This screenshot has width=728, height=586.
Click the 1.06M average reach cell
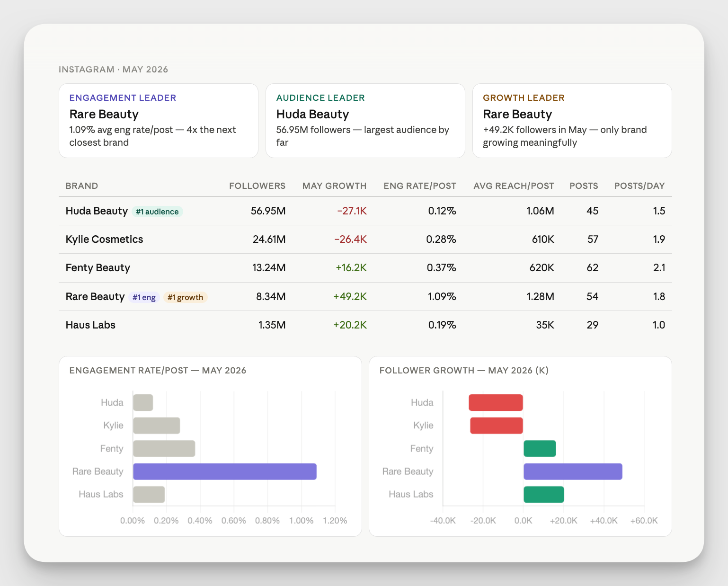(x=540, y=211)
